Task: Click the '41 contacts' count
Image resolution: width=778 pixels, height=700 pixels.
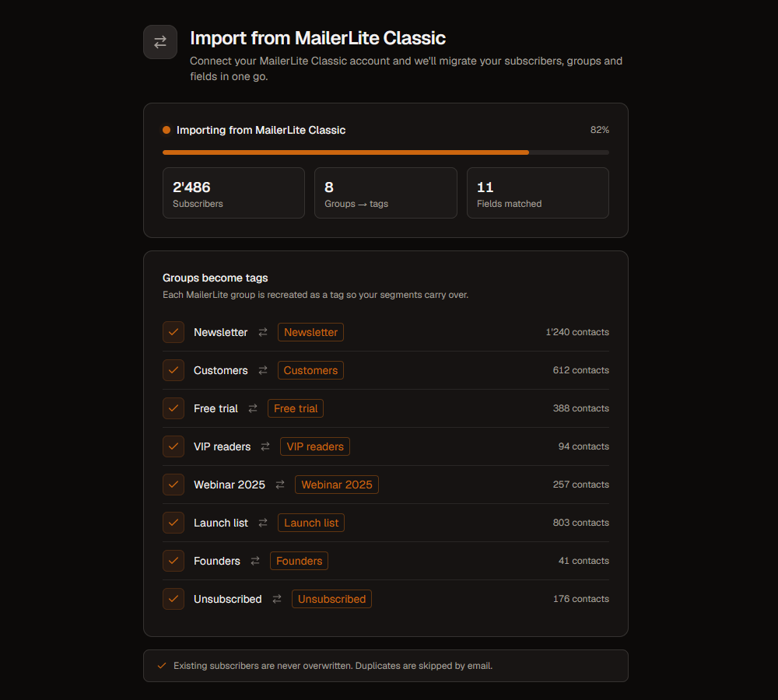Action: pyautogui.click(x=583, y=561)
